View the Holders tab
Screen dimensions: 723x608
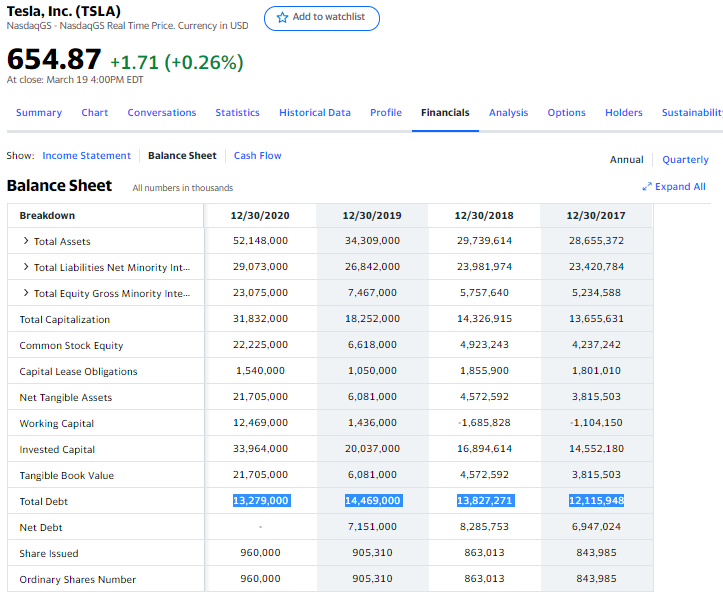624,113
